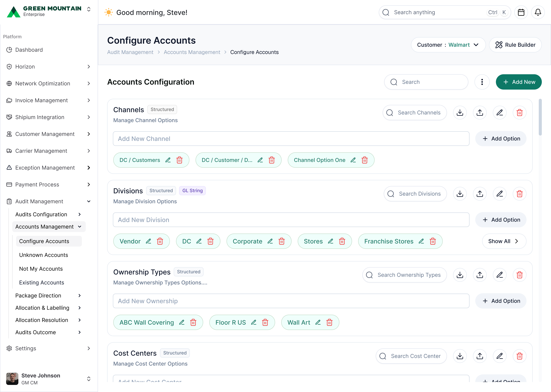The image size is (551, 392).
Task: Expand Audits Configuration submenu
Action: coord(80,214)
